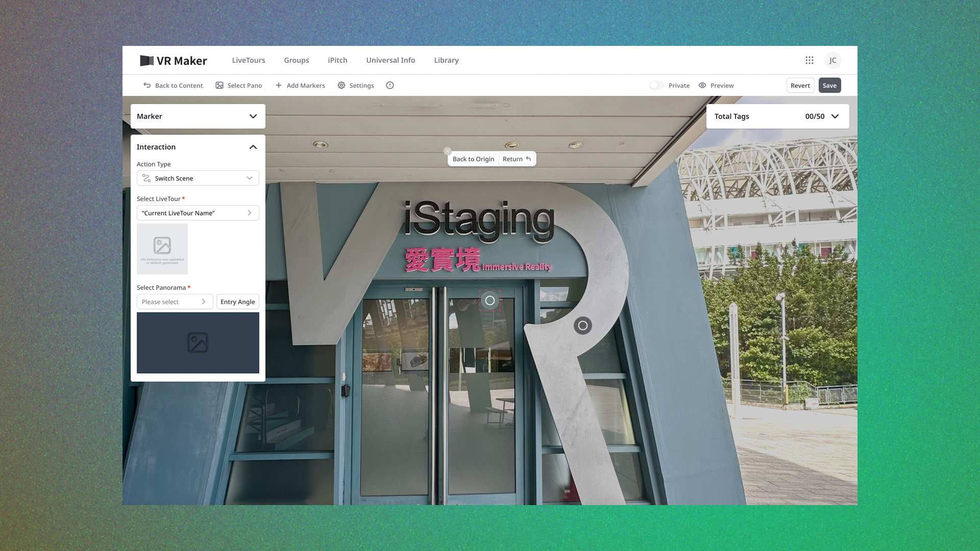Click the Entry Angle button
The image size is (980, 551).
pos(238,302)
